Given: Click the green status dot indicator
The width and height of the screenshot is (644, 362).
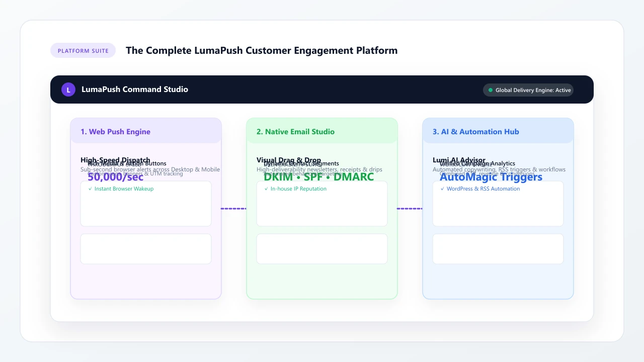Looking at the screenshot, I should pos(491,90).
